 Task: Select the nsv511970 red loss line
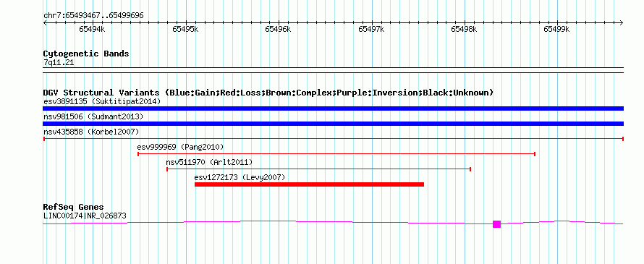(318, 169)
